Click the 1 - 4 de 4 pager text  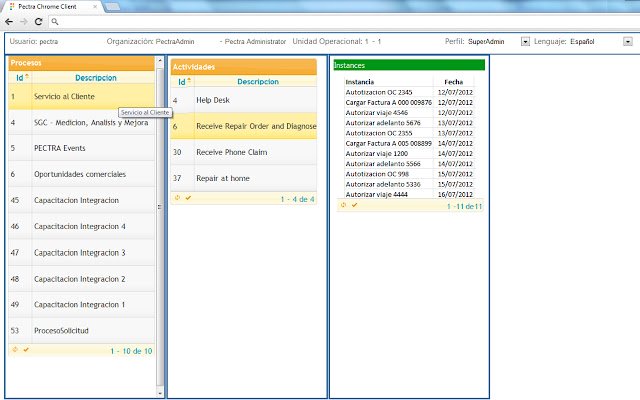pos(298,199)
